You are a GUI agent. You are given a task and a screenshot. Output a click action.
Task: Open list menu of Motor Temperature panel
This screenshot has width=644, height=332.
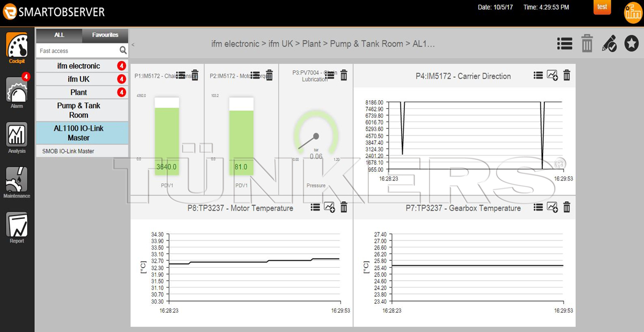pyautogui.click(x=315, y=207)
